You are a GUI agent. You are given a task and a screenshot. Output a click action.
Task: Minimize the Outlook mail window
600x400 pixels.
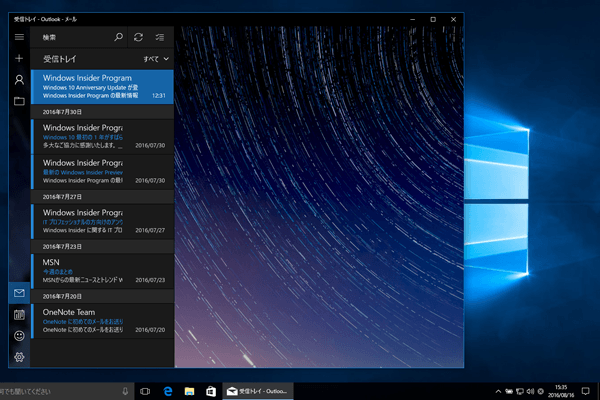point(412,19)
